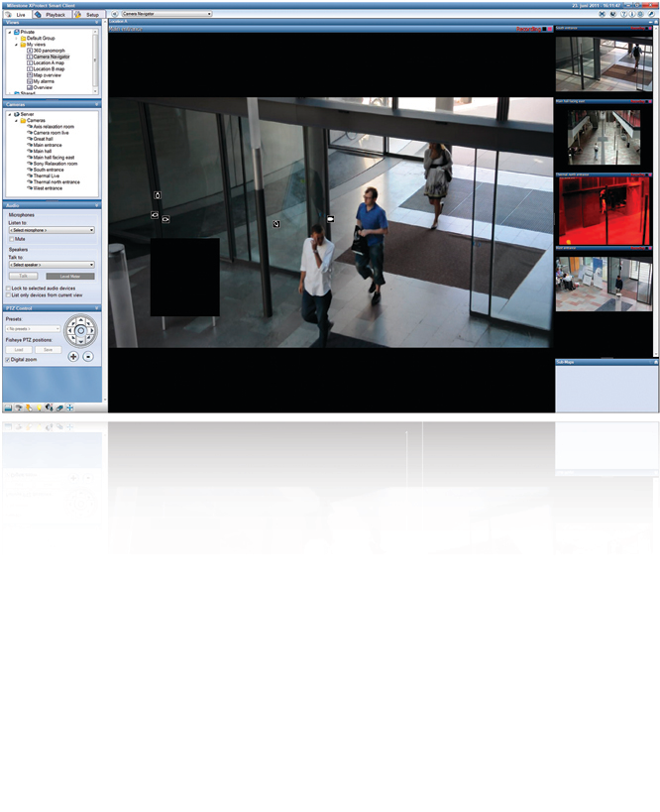Click the camera hotspot icon near man in blue
This screenshot has height=812, width=660.
point(330,219)
